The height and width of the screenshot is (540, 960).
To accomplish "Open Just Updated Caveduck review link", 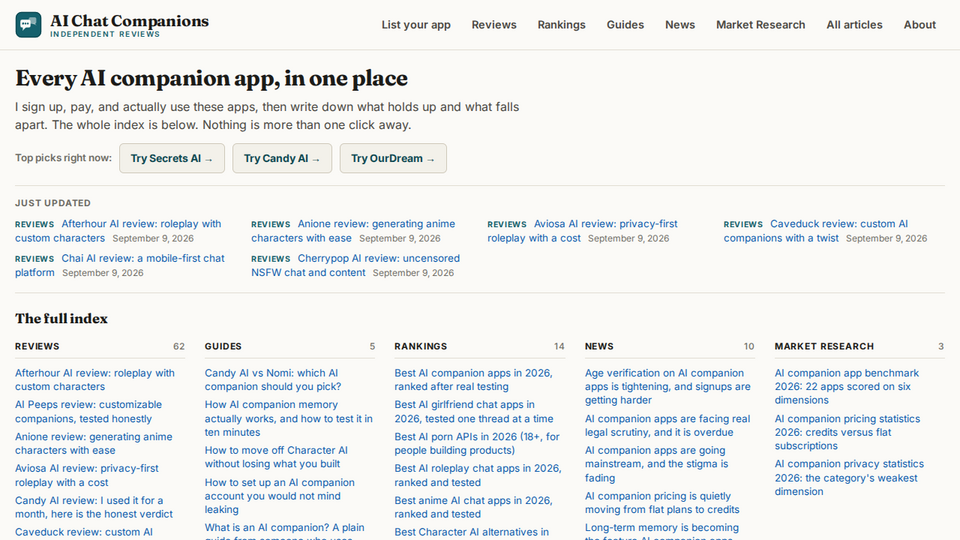I will coord(816,231).
